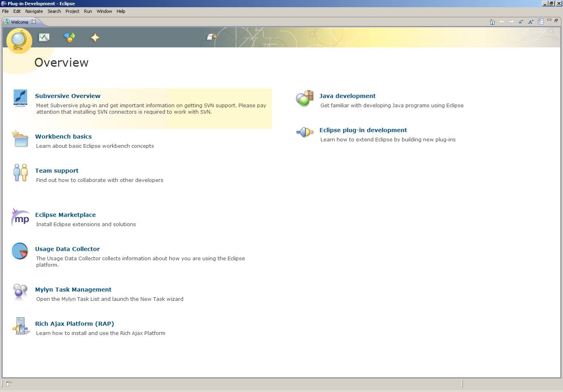
Task: Click the Eclipse plug-in development plug icon
Action: tap(305, 132)
